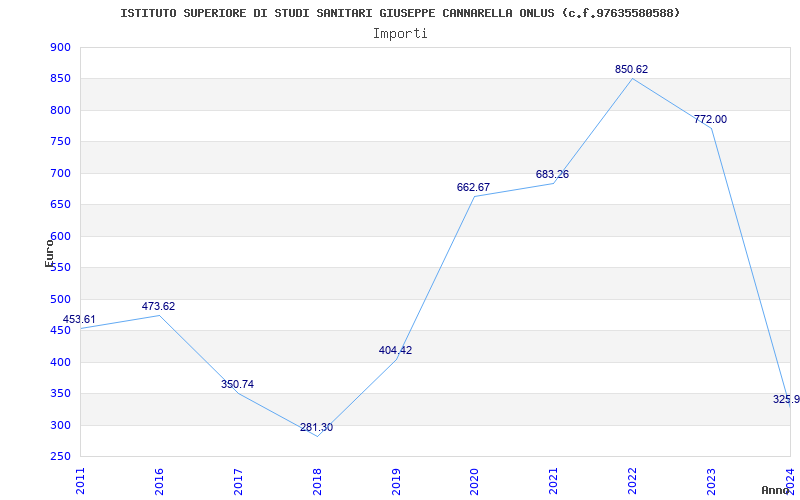Image resolution: width=800 pixels, height=500 pixels.
Task: Click y-axis tick label 450
Action: click(x=60, y=331)
